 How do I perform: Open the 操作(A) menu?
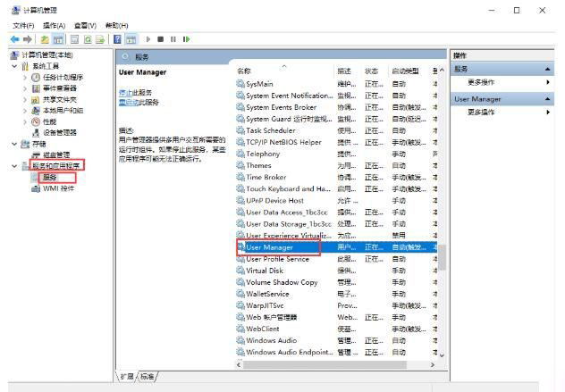point(54,26)
